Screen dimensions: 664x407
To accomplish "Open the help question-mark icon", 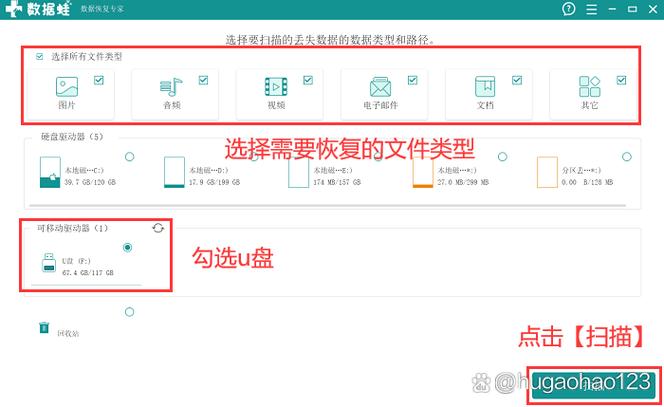I will (x=568, y=8).
